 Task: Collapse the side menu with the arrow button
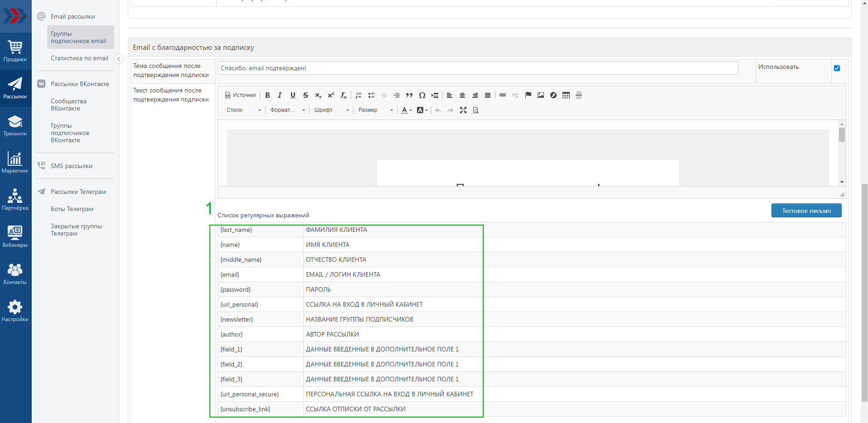coord(119,59)
